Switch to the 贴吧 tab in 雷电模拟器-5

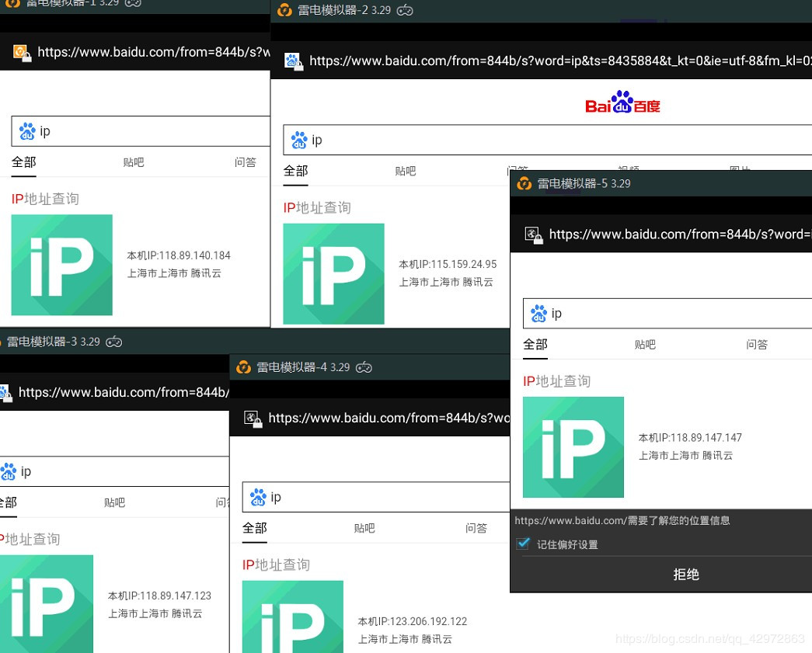pos(645,345)
